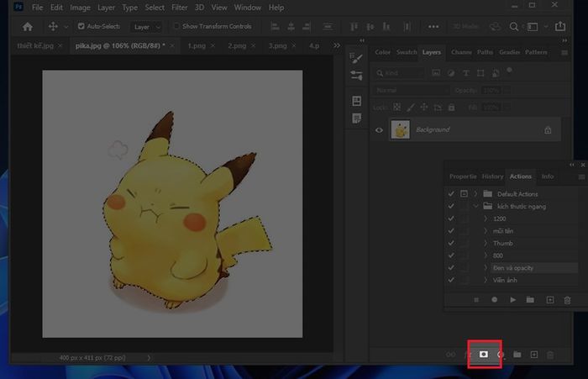
Task: Open the Layers panel hamburger menu
Action: coord(564,53)
